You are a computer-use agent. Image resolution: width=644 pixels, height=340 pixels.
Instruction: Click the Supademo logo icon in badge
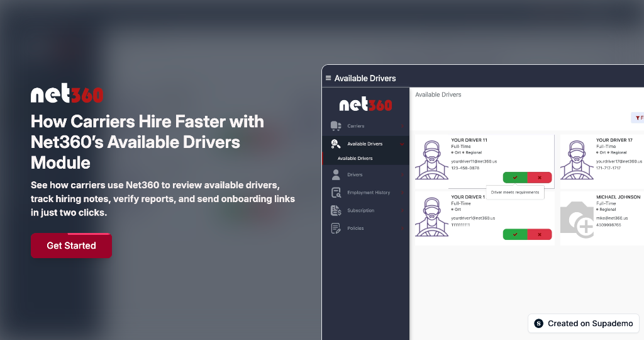tap(538, 324)
